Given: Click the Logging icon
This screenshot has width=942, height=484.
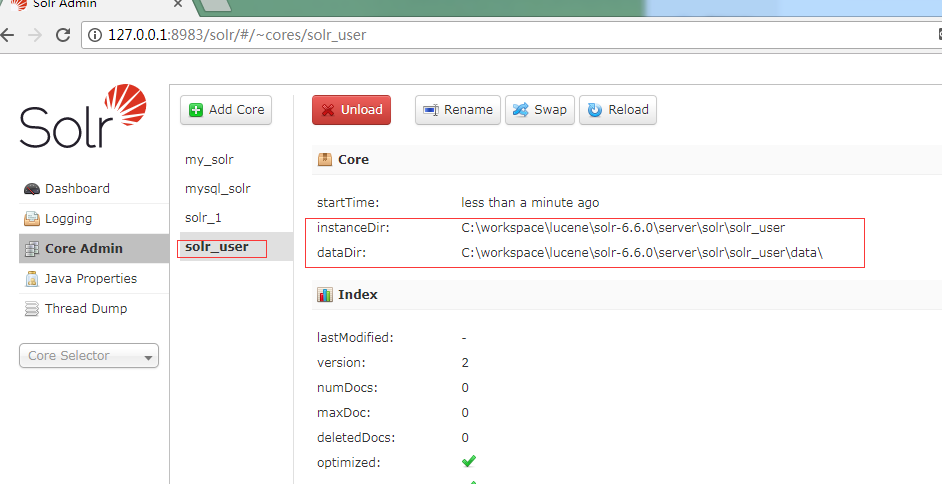Looking at the screenshot, I should 32,219.
